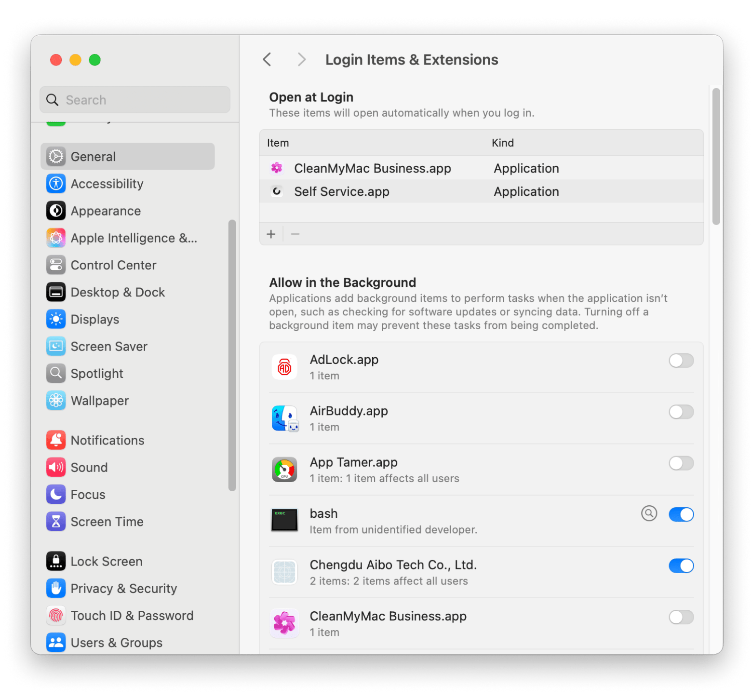The image size is (752, 700).
Task: Open the Displays icon in sidebar
Action: [56, 319]
